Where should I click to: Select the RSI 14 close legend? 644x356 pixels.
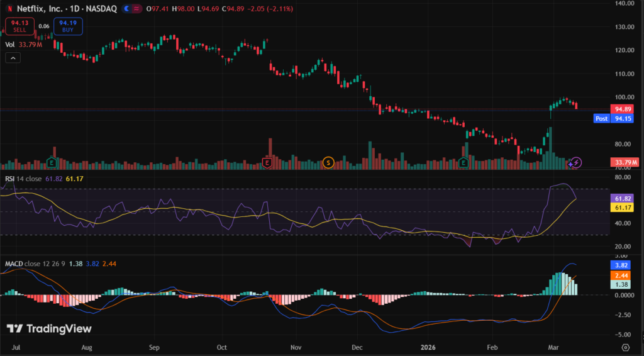[x=24, y=179]
